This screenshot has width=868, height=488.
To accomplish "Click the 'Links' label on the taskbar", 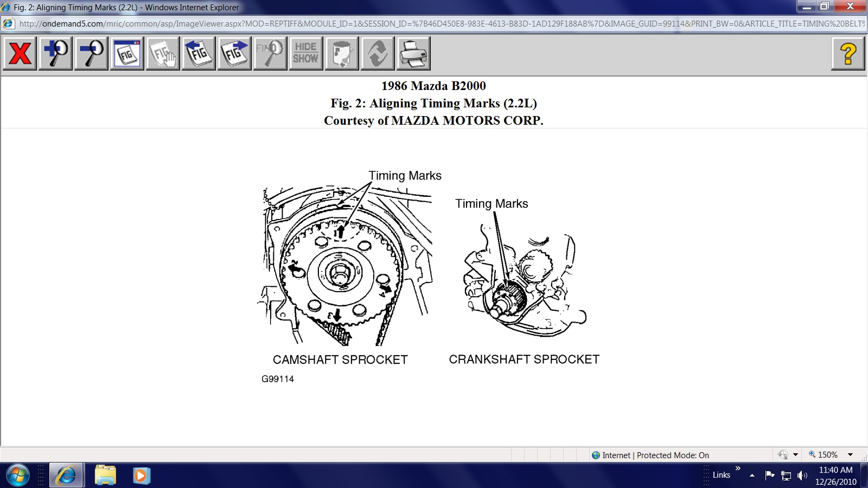I will tap(722, 475).
